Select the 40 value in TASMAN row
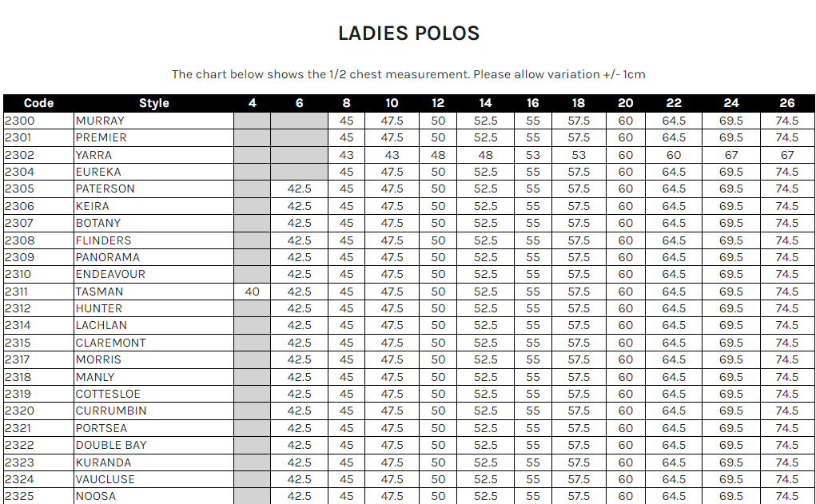The height and width of the screenshot is (504, 816). tap(253, 292)
